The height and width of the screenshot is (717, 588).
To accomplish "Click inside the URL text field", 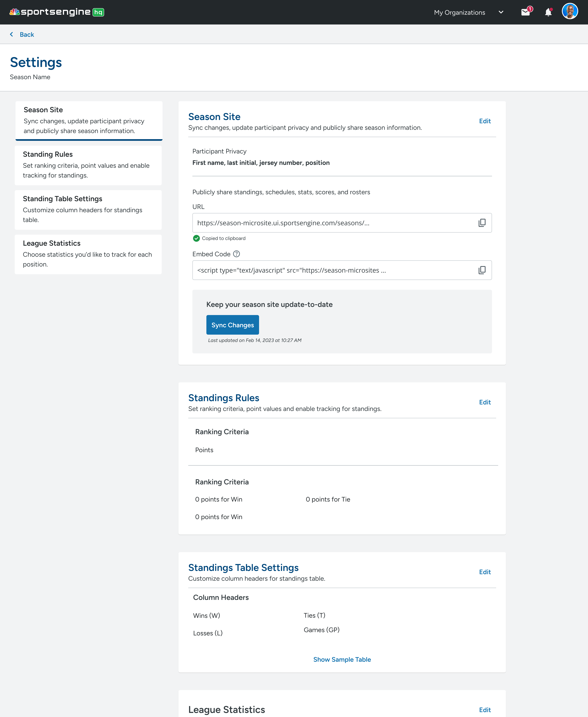I will (x=332, y=223).
